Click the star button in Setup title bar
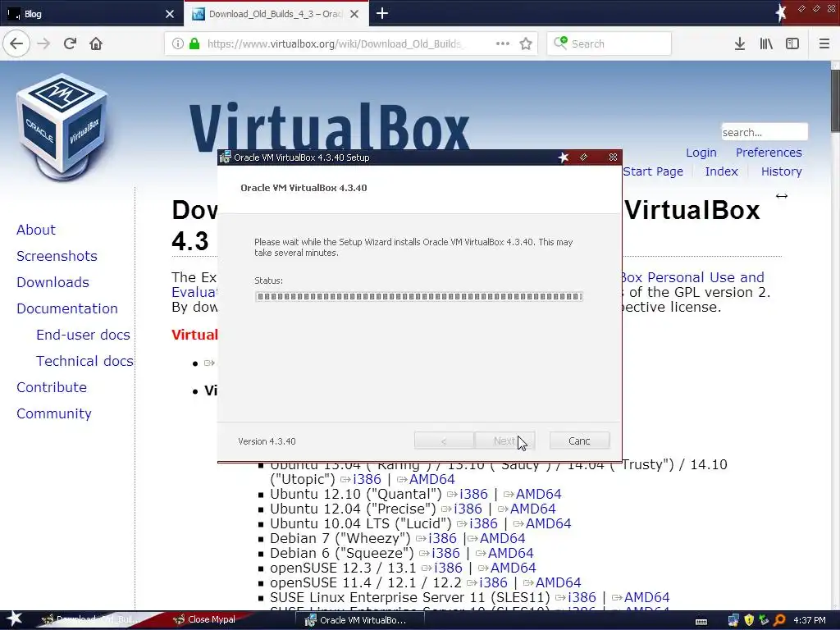 [x=563, y=157]
